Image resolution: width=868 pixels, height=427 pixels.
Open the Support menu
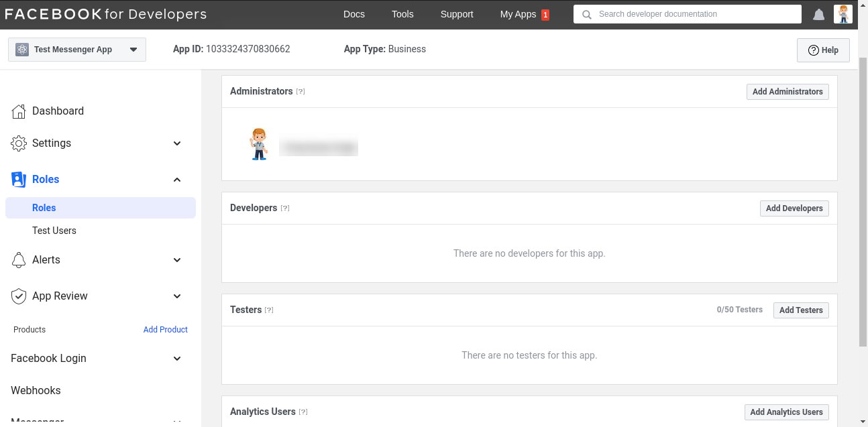457,14
